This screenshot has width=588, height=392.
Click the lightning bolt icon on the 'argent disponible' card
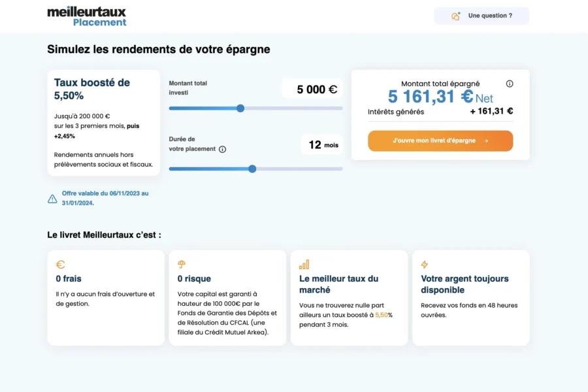tap(425, 265)
